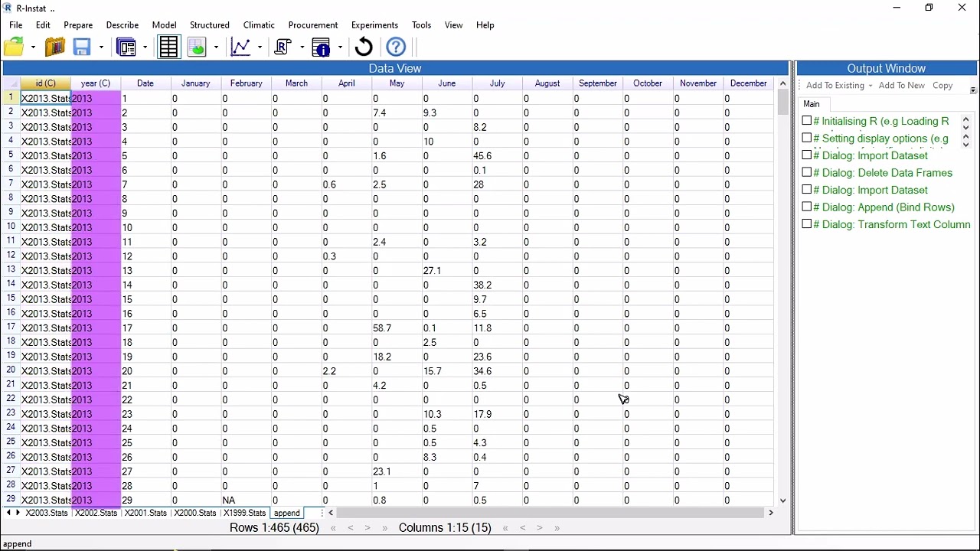
Task: Open the Procurement menu
Action: (x=313, y=25)
